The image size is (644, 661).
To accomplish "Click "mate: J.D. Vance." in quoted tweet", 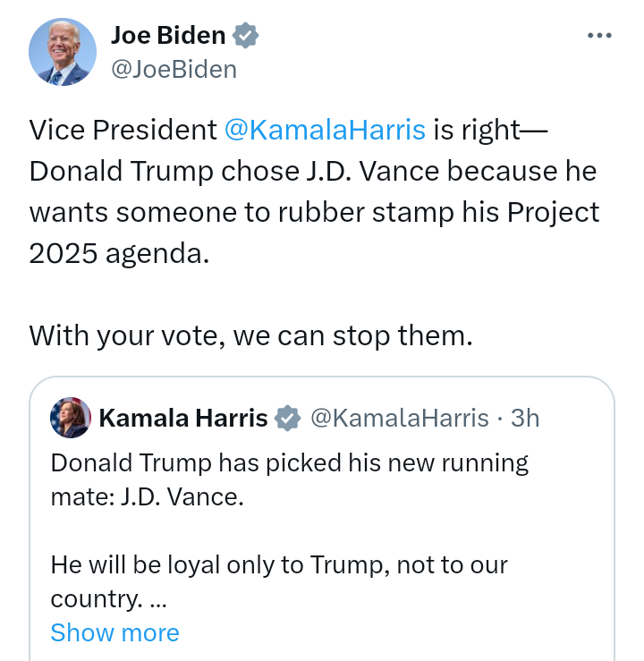I will click(x=147, y=496).
